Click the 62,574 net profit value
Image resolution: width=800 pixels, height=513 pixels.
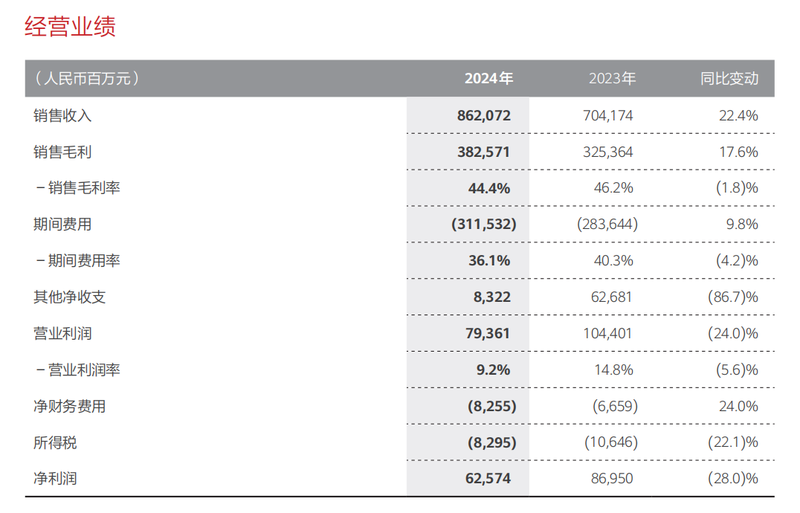click(x=488, y=479)
